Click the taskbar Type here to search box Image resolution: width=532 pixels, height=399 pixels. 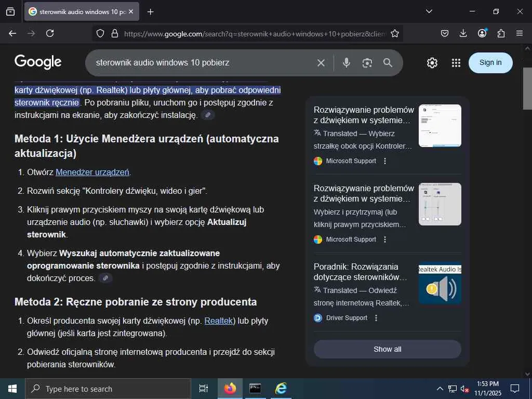tap(108, 389)
